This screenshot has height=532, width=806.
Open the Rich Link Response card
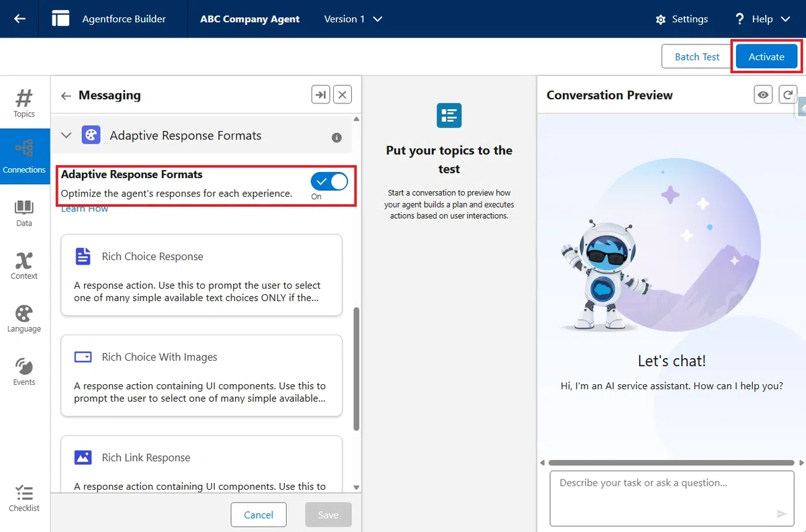tap(201, 463)
